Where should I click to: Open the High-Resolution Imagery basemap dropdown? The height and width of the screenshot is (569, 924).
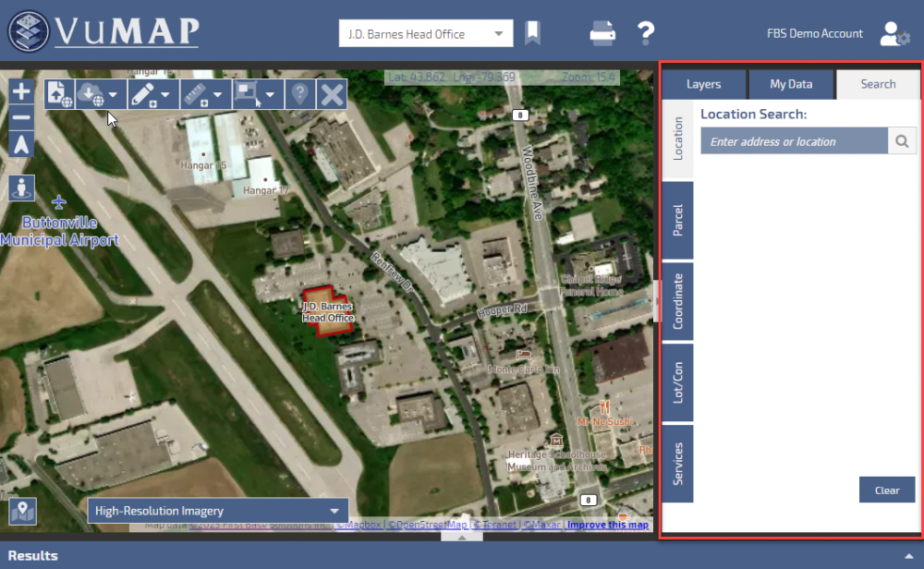(217, 511)
